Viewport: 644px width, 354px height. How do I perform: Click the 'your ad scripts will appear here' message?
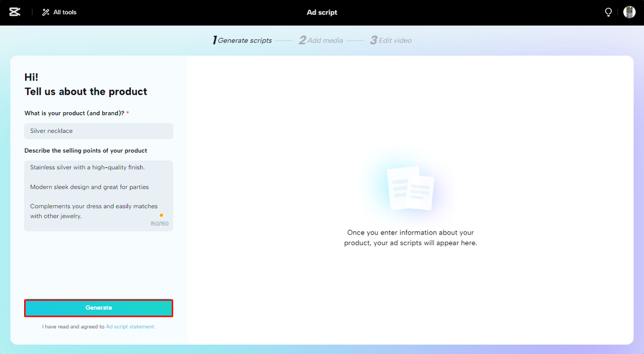pyautogui.click(x=411, y=238)
